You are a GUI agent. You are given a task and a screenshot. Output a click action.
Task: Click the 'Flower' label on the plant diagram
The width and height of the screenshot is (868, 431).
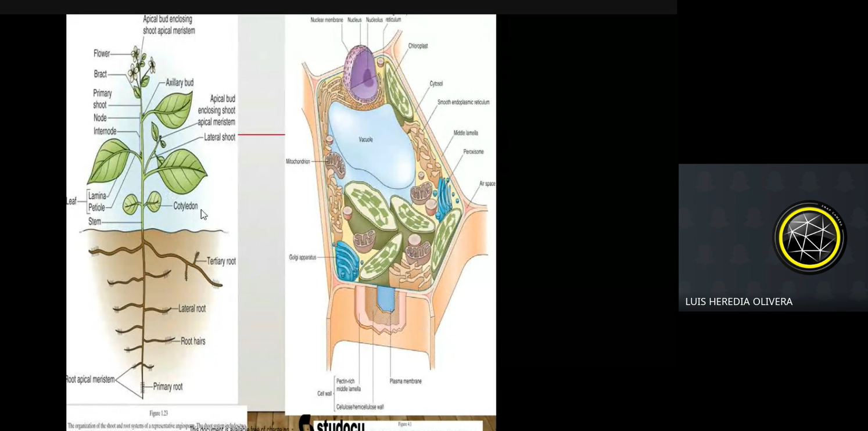pyautogui.click(x=102, y=53)
